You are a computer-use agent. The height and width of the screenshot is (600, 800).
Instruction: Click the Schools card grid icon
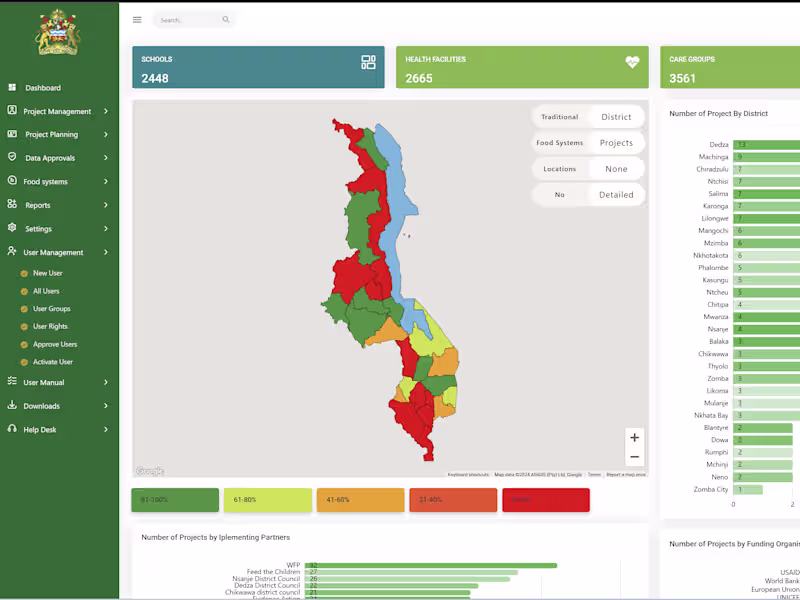coord(368,62)
